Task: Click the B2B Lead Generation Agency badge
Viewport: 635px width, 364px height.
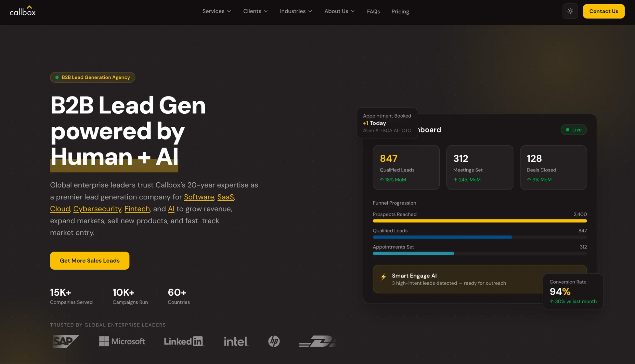Action: coord(92,77)
